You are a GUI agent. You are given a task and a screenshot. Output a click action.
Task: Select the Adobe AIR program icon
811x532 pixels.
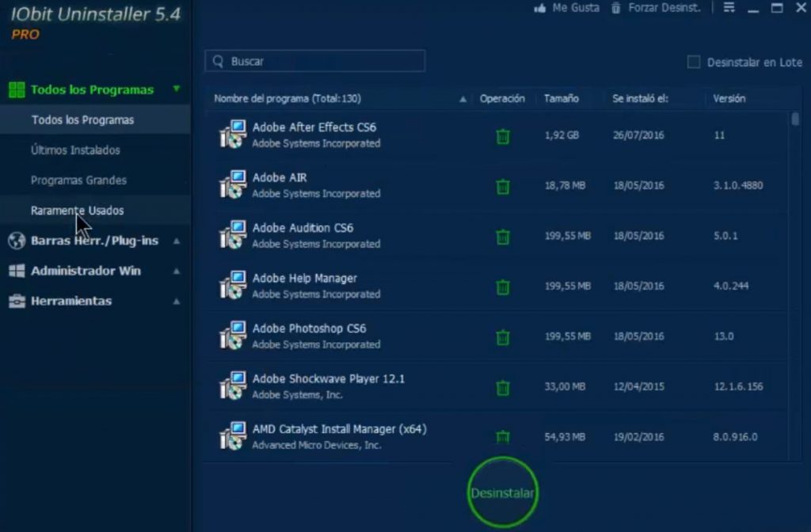click(x=233, y=184)
